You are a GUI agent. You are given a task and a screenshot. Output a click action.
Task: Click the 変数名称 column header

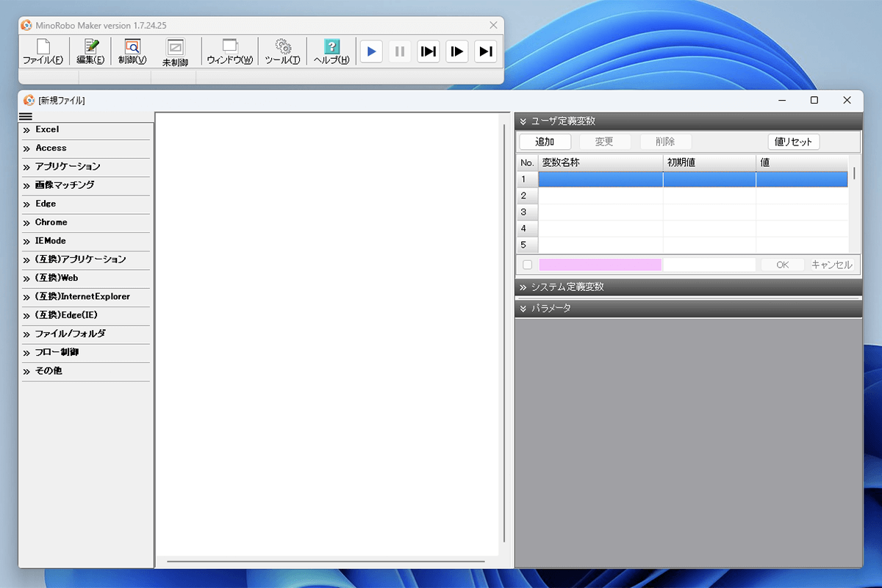tap(600, 162)
